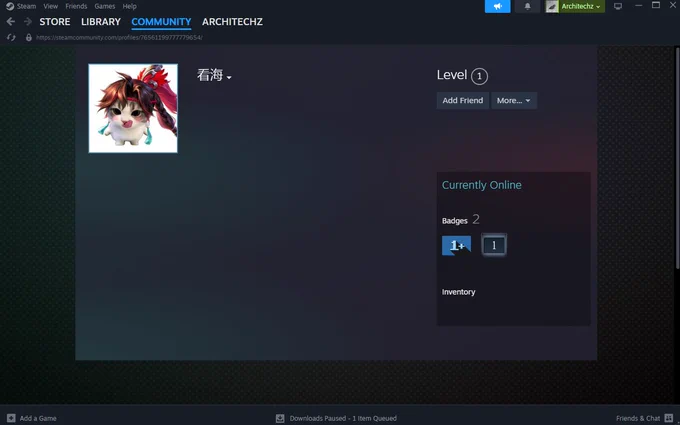Open the Steam menu
Image resolution: width=680 pixels, height=425 pixels.
pos(26,6)
